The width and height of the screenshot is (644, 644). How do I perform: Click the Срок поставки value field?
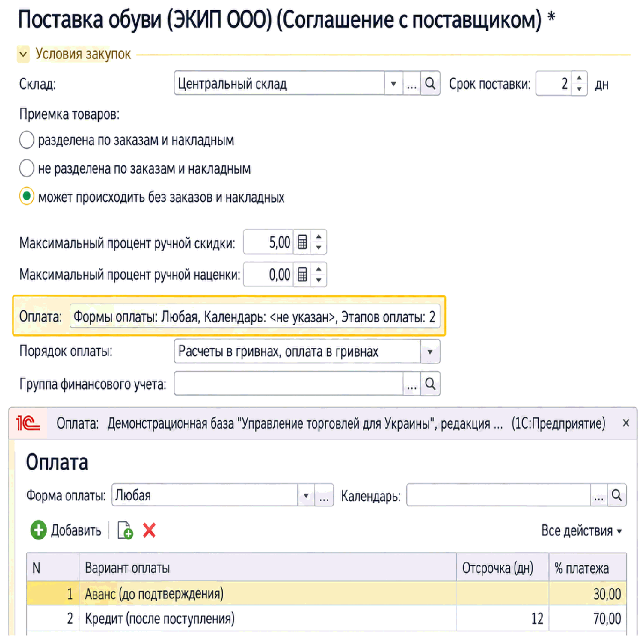(554, 84)
